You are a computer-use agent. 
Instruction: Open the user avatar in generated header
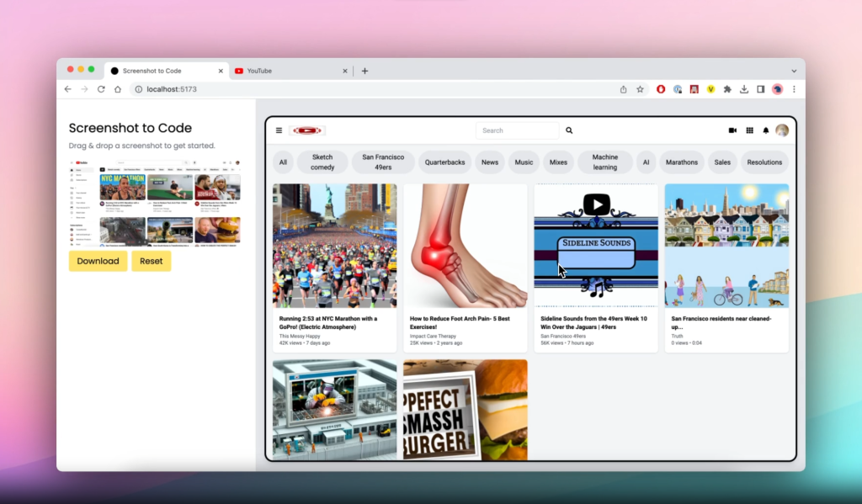[782, 130]
